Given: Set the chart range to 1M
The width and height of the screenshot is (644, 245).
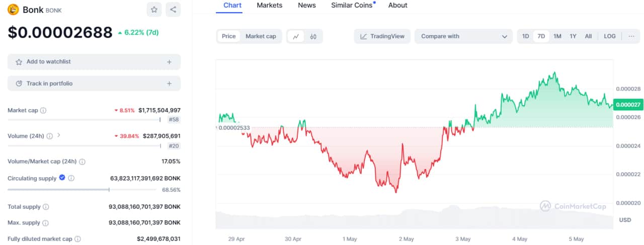Looking at the screenshot, I should [557, 36].
